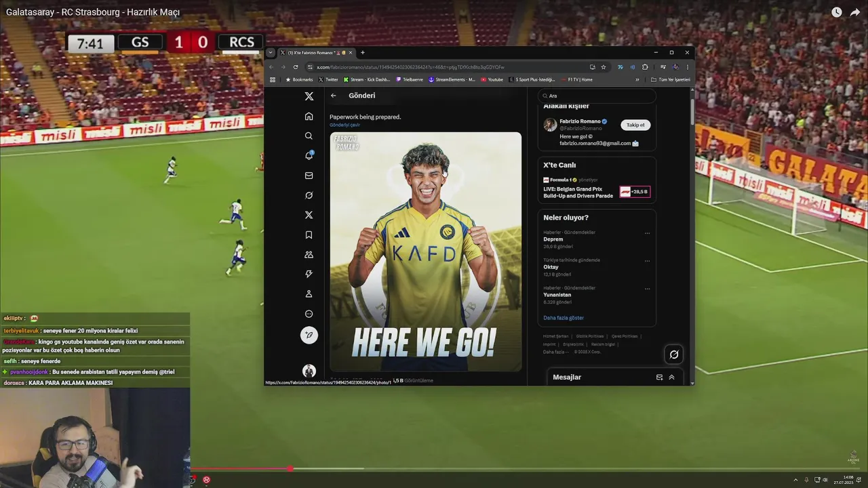The image size is (868, 488).
Task: Open tab search dropdown arrow
Action: click(270, 53)
